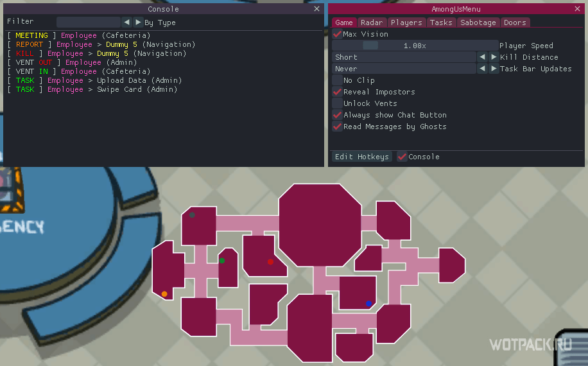Click the grey player dot on radar
The width and height of the screenshot is (588, 366).
coord(192,215)
